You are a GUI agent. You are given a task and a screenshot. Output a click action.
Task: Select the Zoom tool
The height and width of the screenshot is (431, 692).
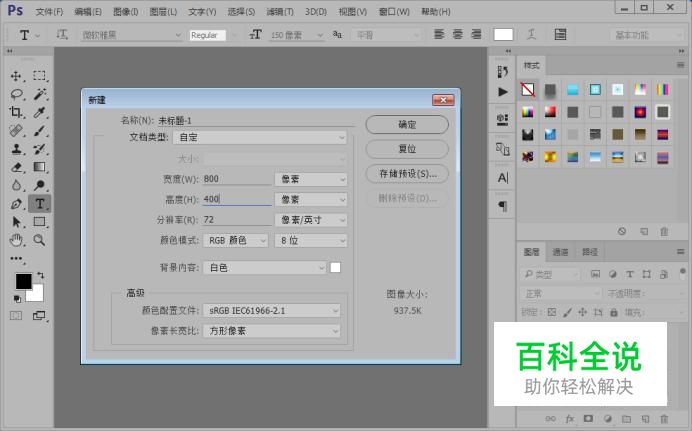40,240
